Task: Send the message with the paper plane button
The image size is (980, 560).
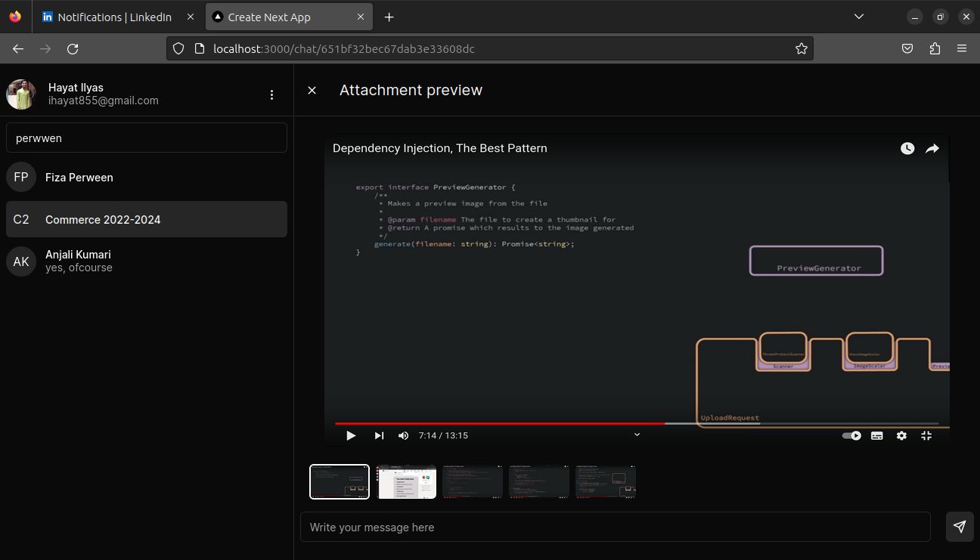Action: click(960, 527)
